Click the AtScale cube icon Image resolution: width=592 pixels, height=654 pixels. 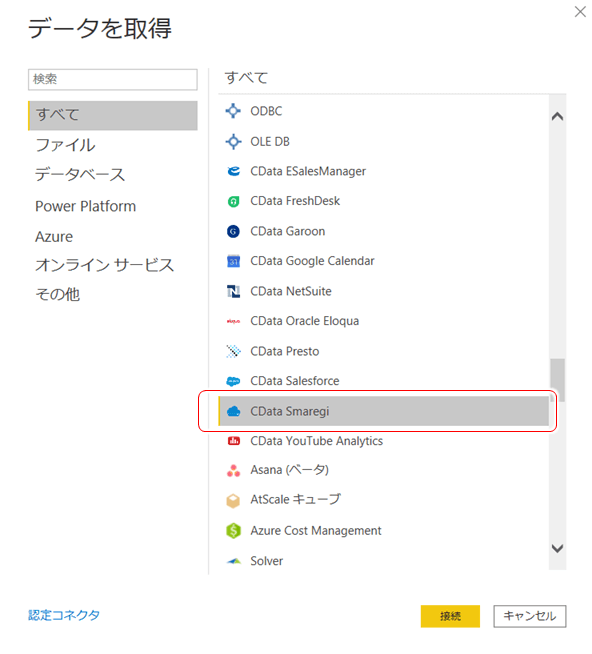pyautogui.click(x=233, y=501)
